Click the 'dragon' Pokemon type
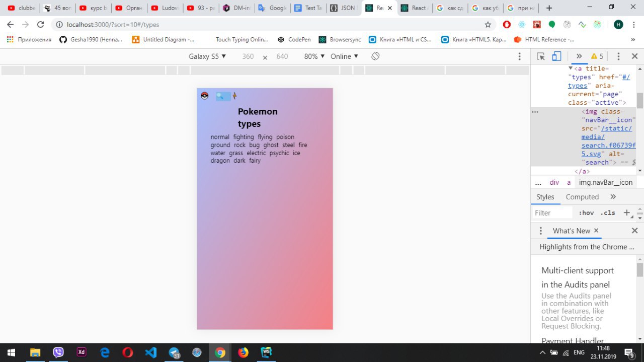This screenshot has height=362, width=644. [x=220, y=161]
